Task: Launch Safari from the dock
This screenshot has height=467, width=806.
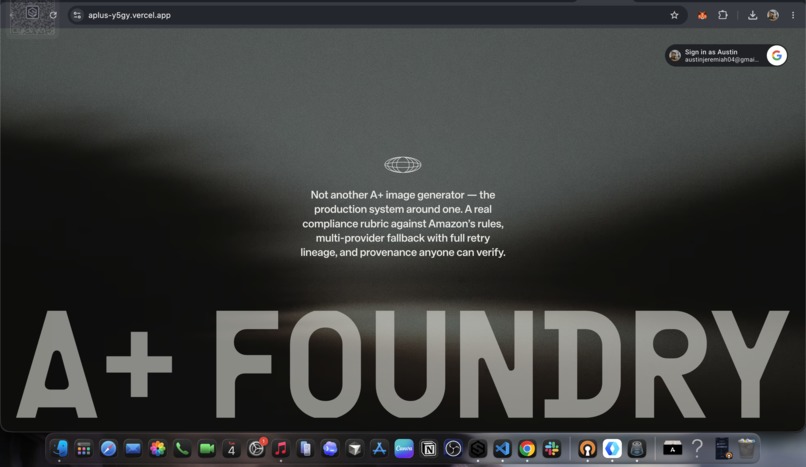Action: [x=108, y=449]
